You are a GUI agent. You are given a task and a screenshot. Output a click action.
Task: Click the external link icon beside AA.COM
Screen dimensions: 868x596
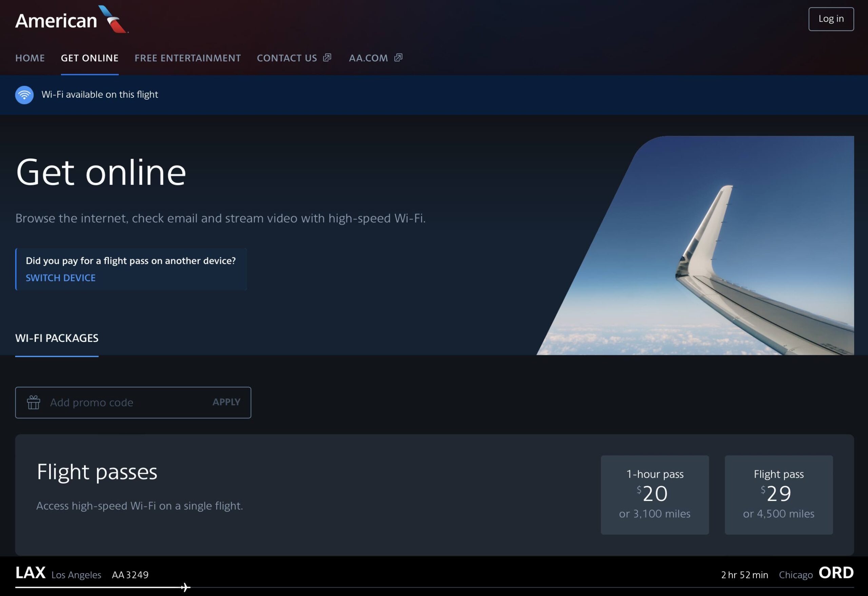[398, 58]
